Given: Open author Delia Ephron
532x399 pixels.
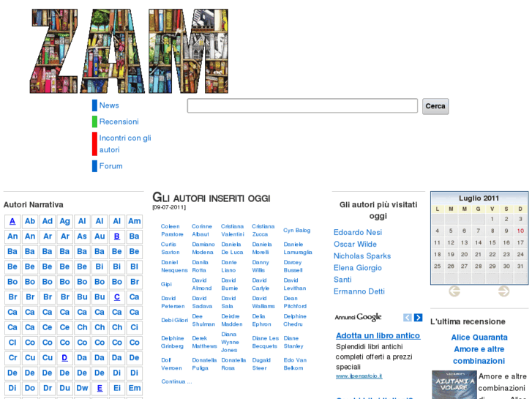Looking at the screenshot, I should tap(261, 320).
